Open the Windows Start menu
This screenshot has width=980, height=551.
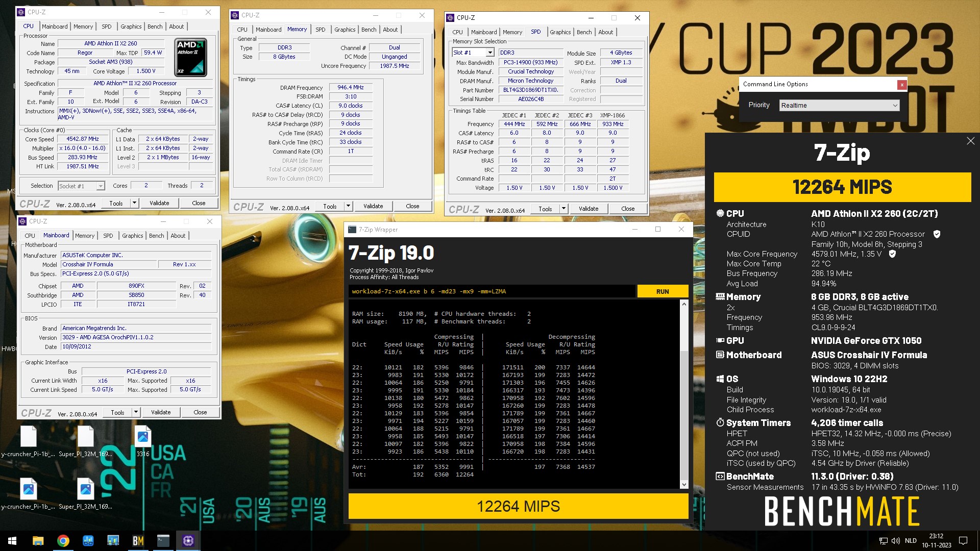click(x=12, y=541)
